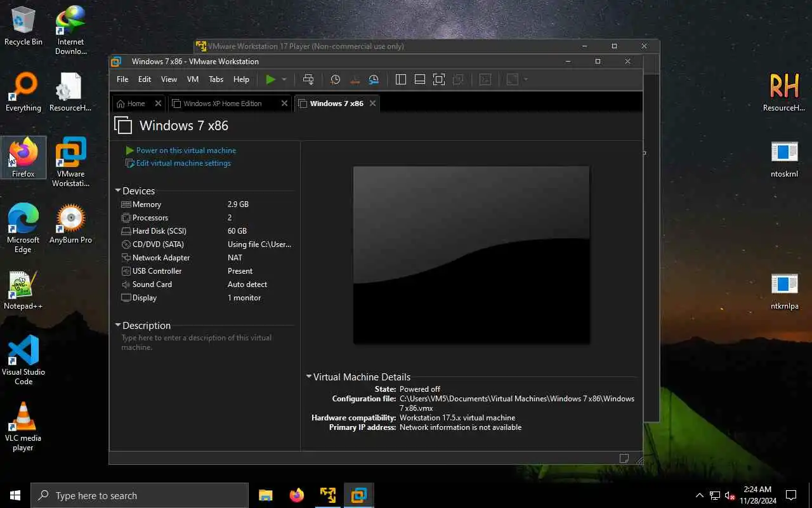Open the Edit menu
Viewport: 812px width, 508px height.
(x=145, y=79)
